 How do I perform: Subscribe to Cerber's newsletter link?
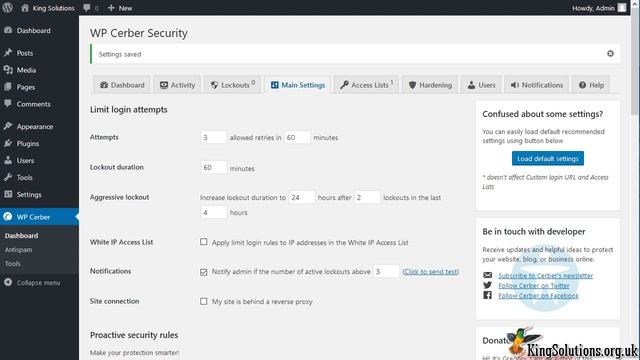(545, 276)
